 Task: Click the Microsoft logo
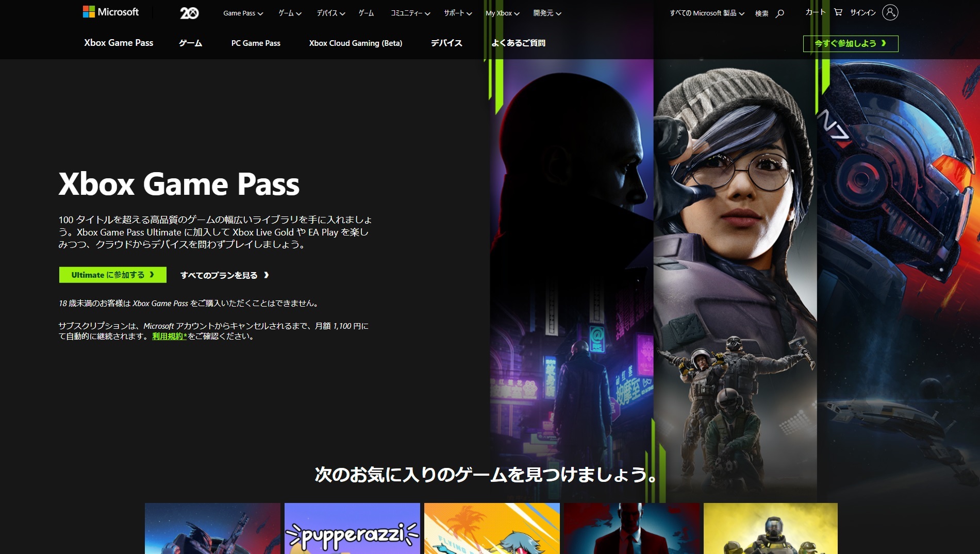click(111, 12)
